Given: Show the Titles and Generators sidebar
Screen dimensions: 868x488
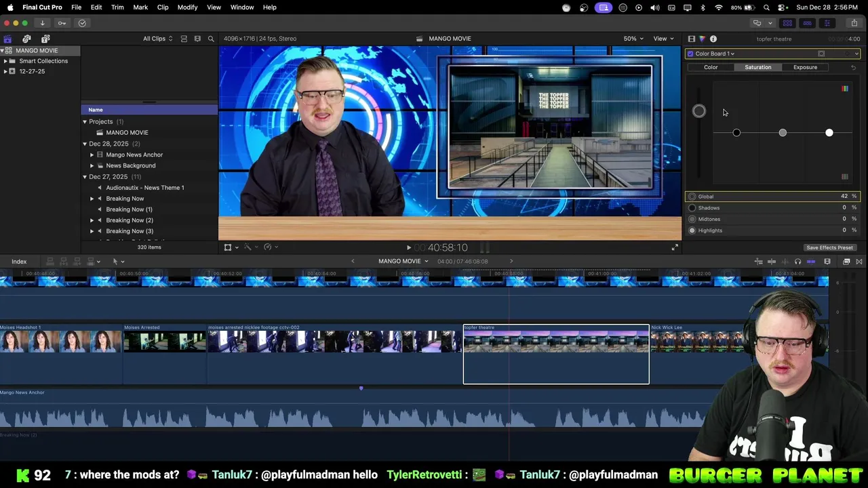Looking at the screenshot, I should coord(45,39).
